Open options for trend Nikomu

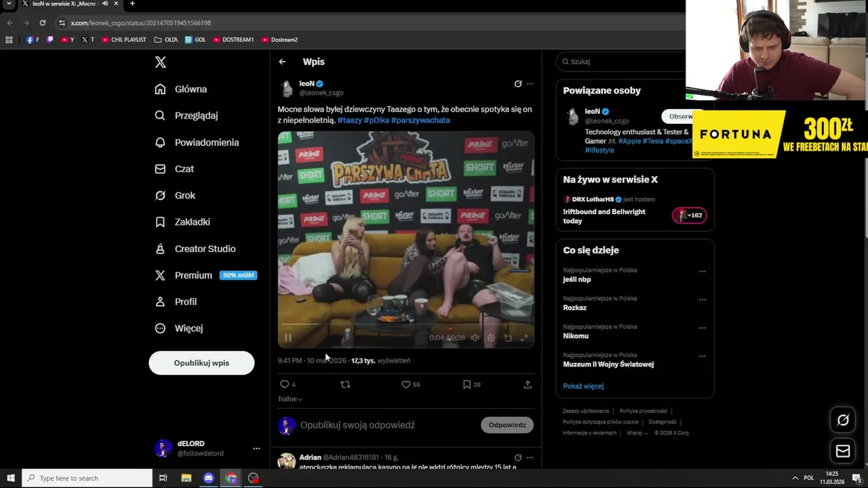tap(703, 328)
